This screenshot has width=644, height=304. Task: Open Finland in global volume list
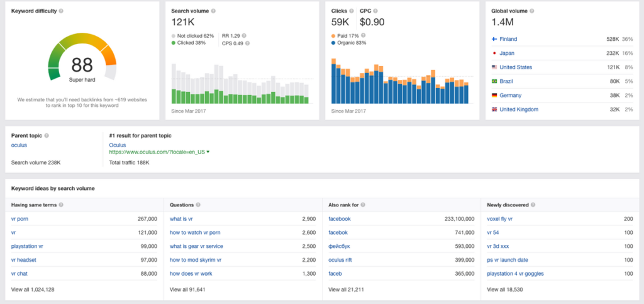(x=508, y=40)
